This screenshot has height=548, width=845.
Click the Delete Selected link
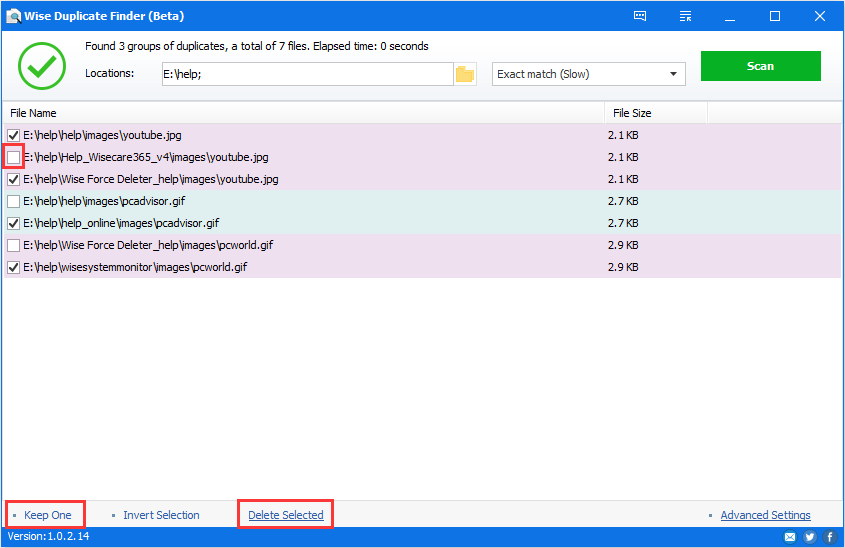286,515
